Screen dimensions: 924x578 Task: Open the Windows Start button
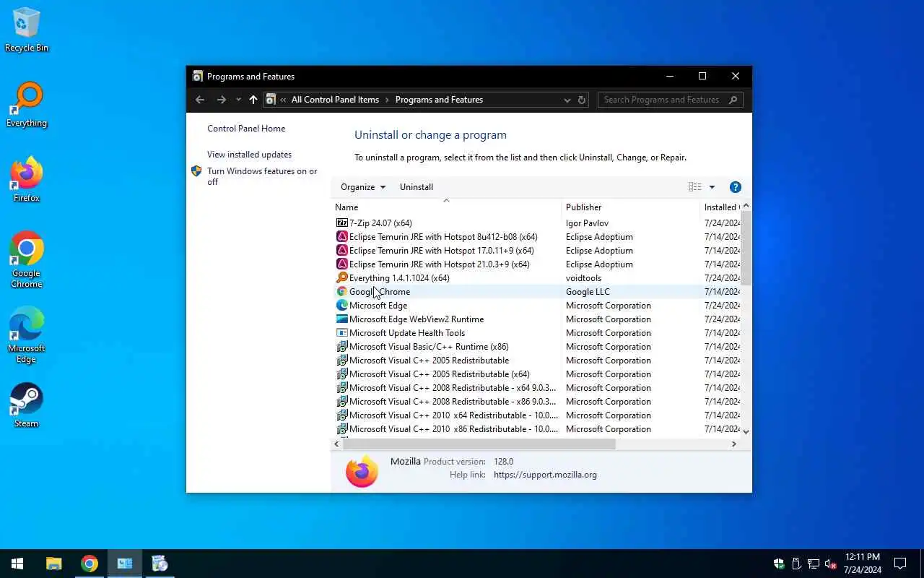[17, 564]
